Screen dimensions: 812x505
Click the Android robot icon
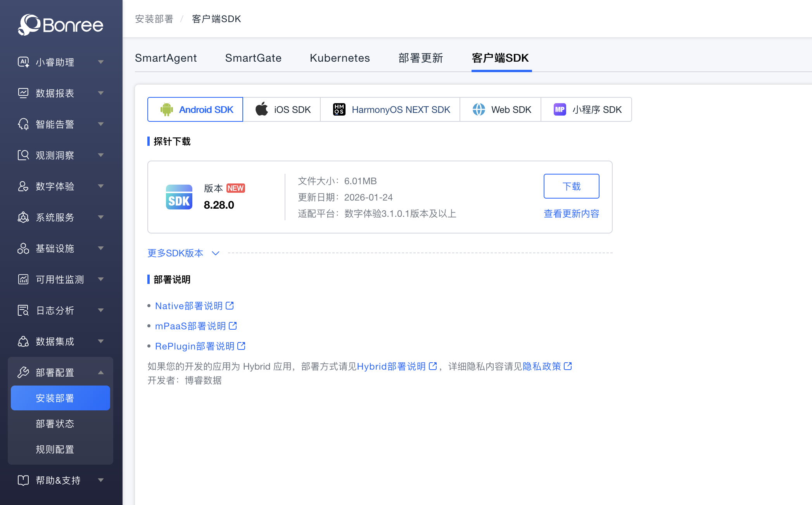(167, 110)
